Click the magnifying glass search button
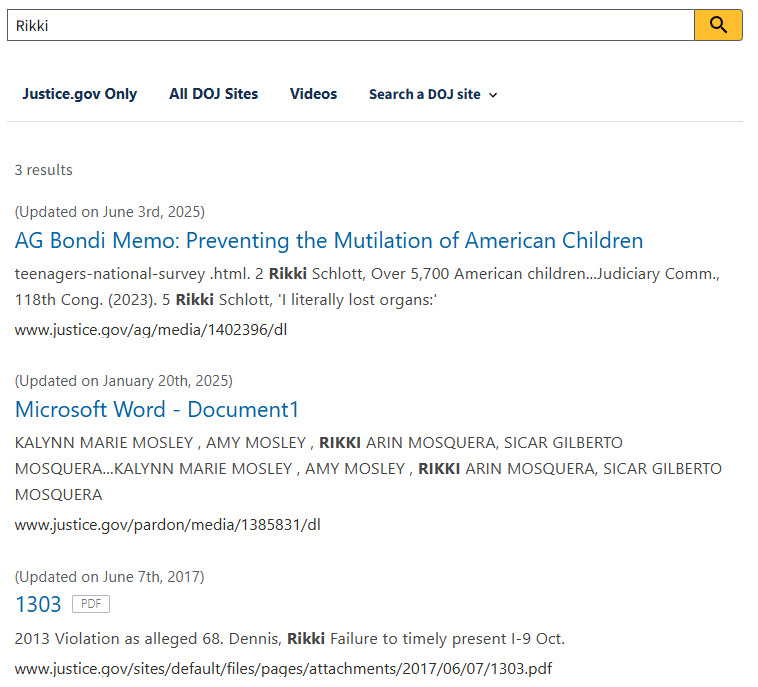 pos(718,25)
